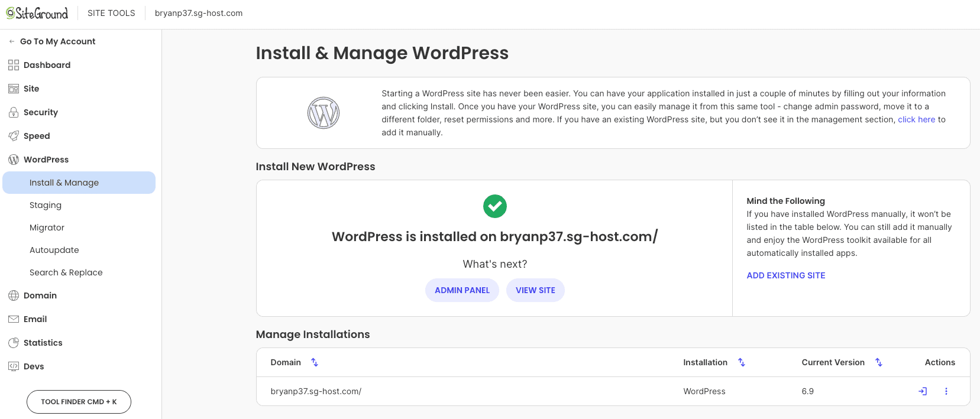Sort table by Current Version column arrows
The image size is (980, 419).
(x=879, y=362)
